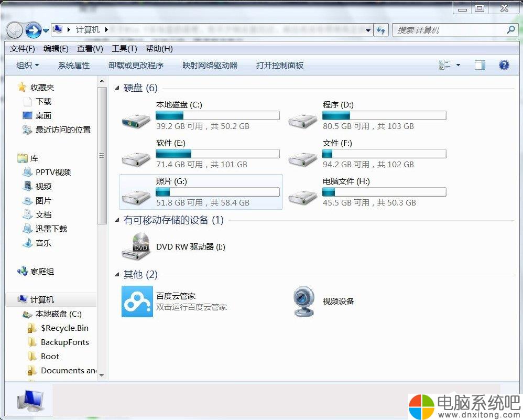The width and height of the screenshot is (523, 420).
Task: Select the 本地磁盘 (C:) drive icon
Action: point(136,119)
